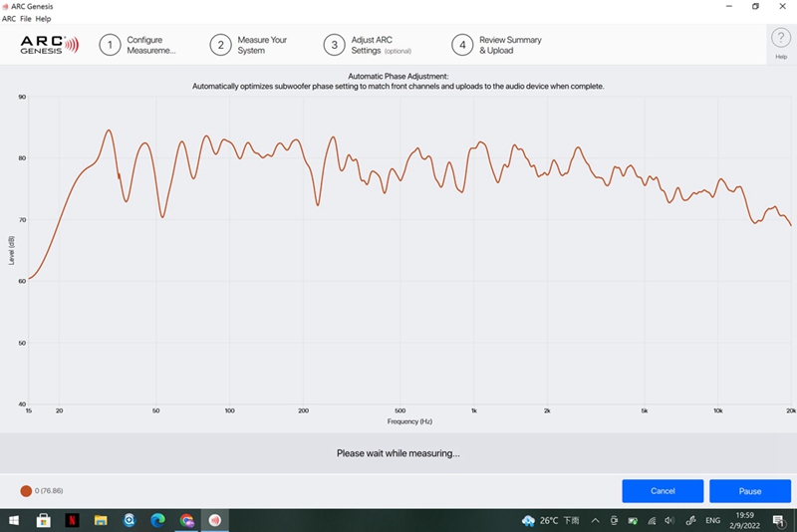Go to step 1 Configure Measurement
797x532 pixels.
137,45
